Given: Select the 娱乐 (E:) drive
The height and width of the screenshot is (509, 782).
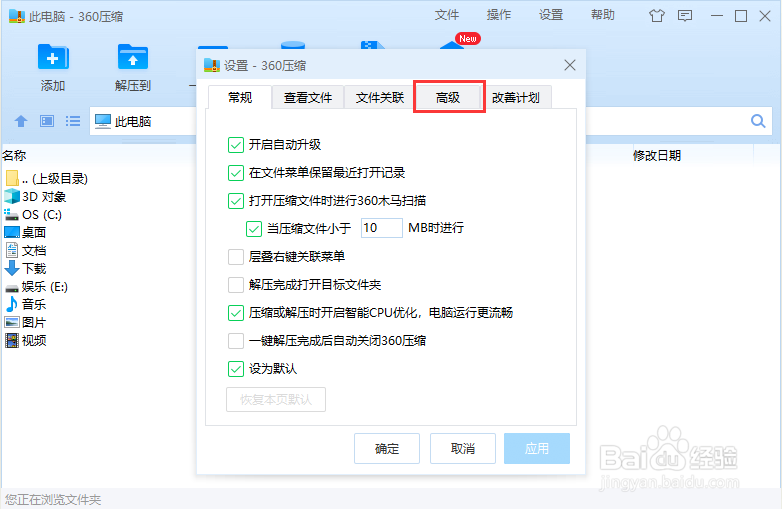Looking at the screenshot, I should (x=36, y=286).
